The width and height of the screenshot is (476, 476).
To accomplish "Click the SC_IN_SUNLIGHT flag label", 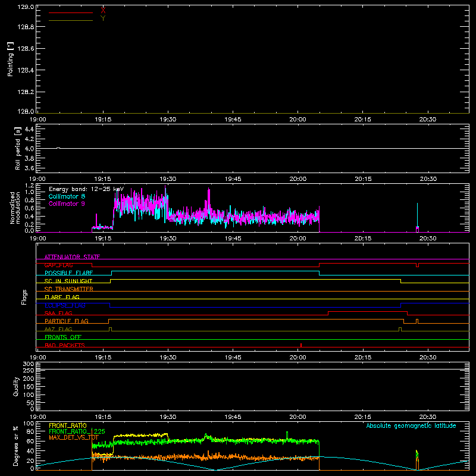I will (68, 281).
